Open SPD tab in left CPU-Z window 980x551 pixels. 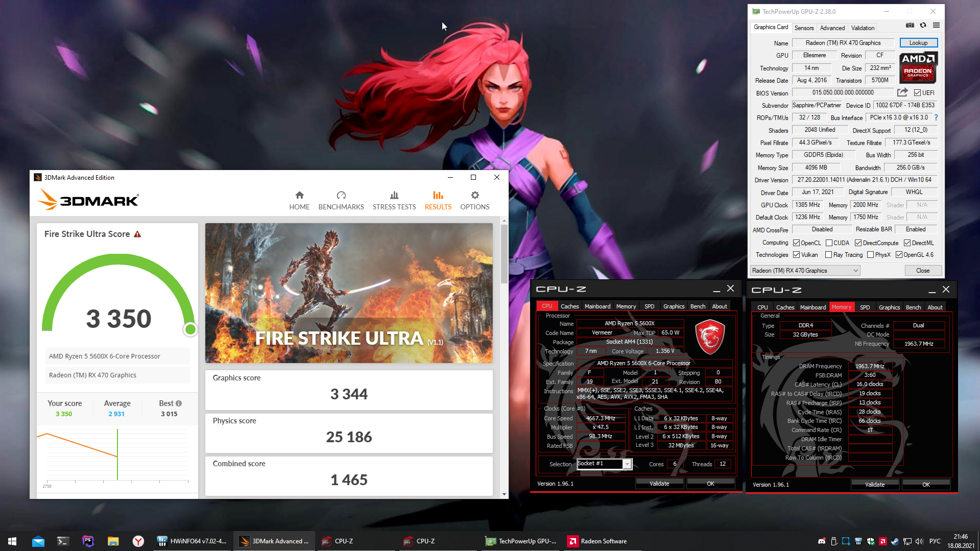[x=649, y=306]
